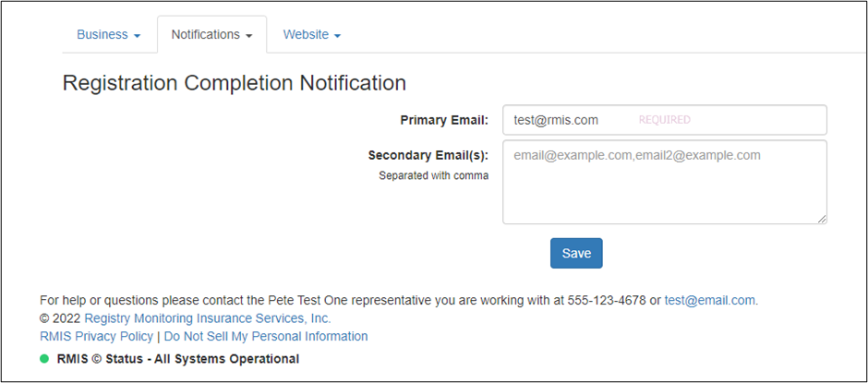
Task: Click the text area resize handle
Action: [x=822, y=219]
